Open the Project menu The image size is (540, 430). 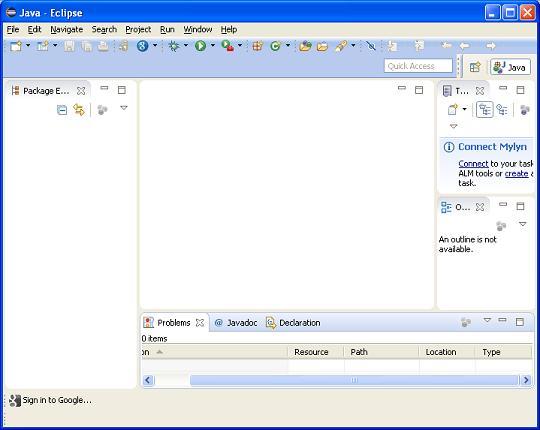[138, 30]
